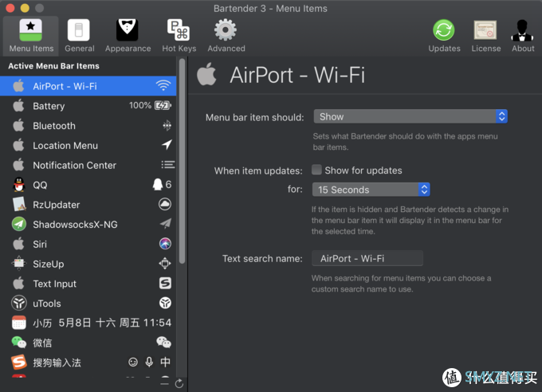Click the Text search name field
The height and width of the screenshot is (392, 542).
tap(367, 258)
